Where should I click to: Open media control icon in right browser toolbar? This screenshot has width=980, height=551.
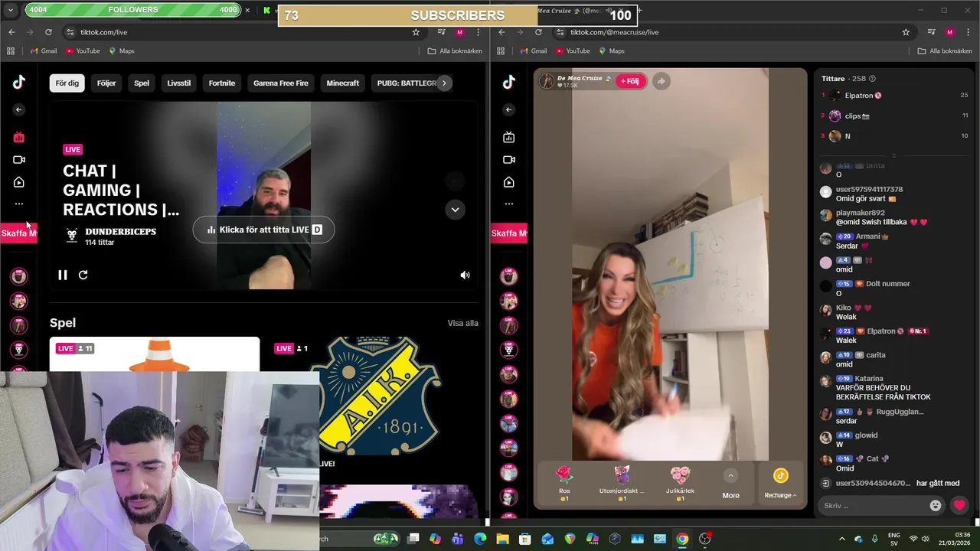932,32
